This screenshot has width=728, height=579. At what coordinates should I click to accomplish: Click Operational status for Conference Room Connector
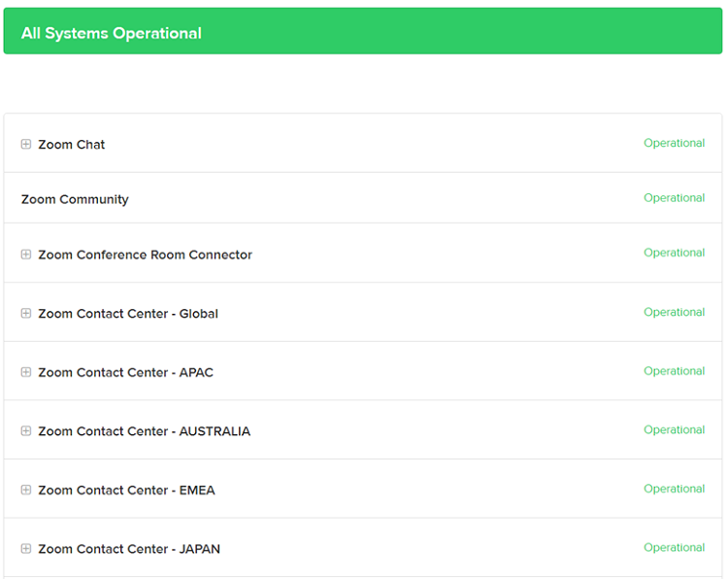(x=674, y=253)
